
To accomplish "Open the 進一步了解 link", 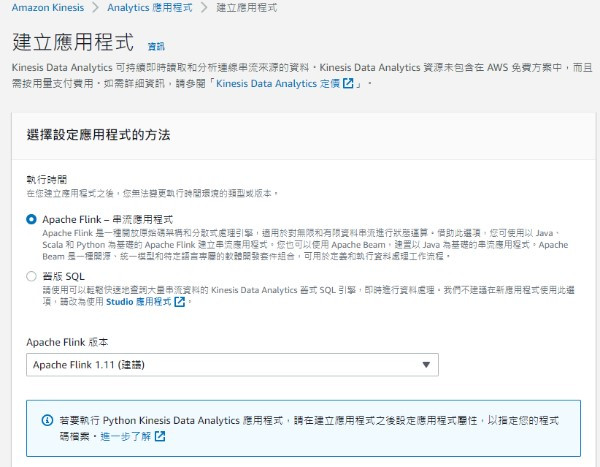I will [x=126, y=436].
